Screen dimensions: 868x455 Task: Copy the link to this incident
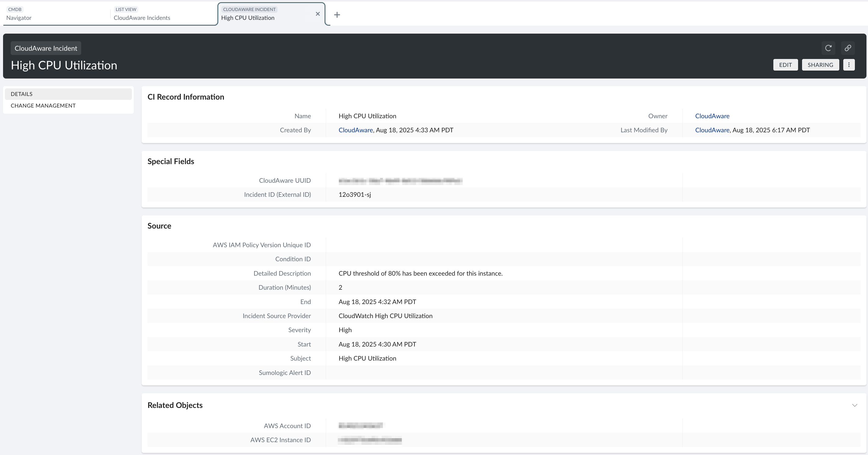click(x=848, y=48)
